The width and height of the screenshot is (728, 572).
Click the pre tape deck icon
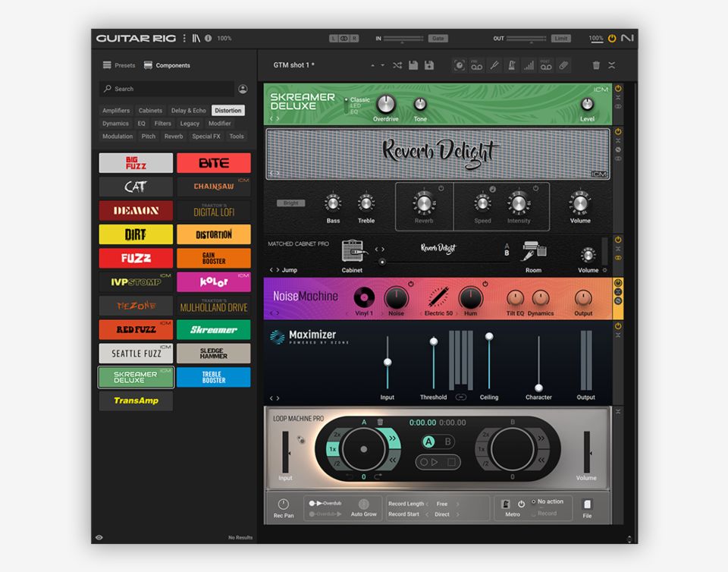click(x=476, y=65)
